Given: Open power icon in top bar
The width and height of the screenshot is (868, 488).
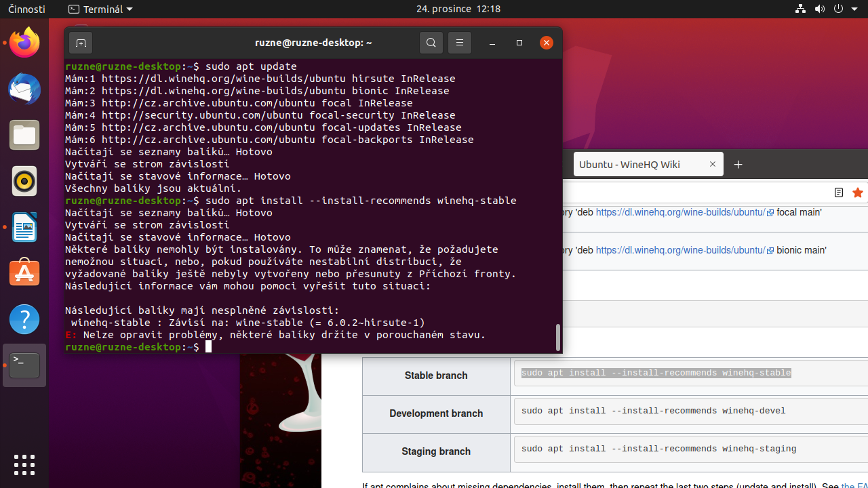Looking at the screenshot, I should [838, 9].
